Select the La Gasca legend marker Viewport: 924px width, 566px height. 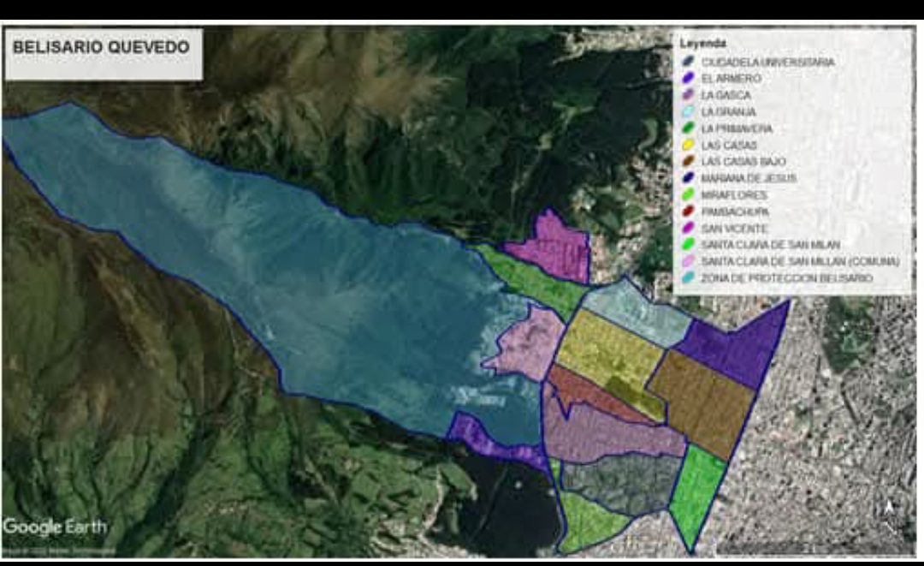pyautogui.click(x=688, y=94)
